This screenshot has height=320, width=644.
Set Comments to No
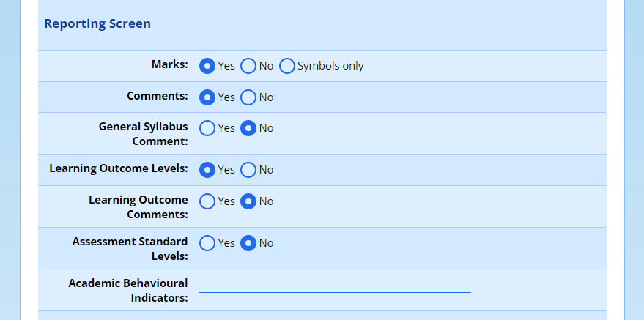[x=248, y=97]
